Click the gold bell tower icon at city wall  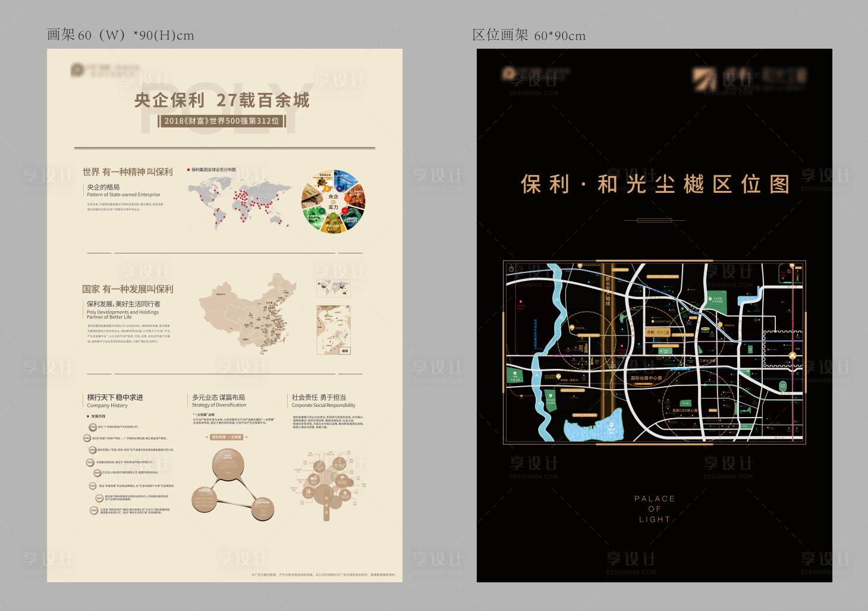click(x=792, y=355)
